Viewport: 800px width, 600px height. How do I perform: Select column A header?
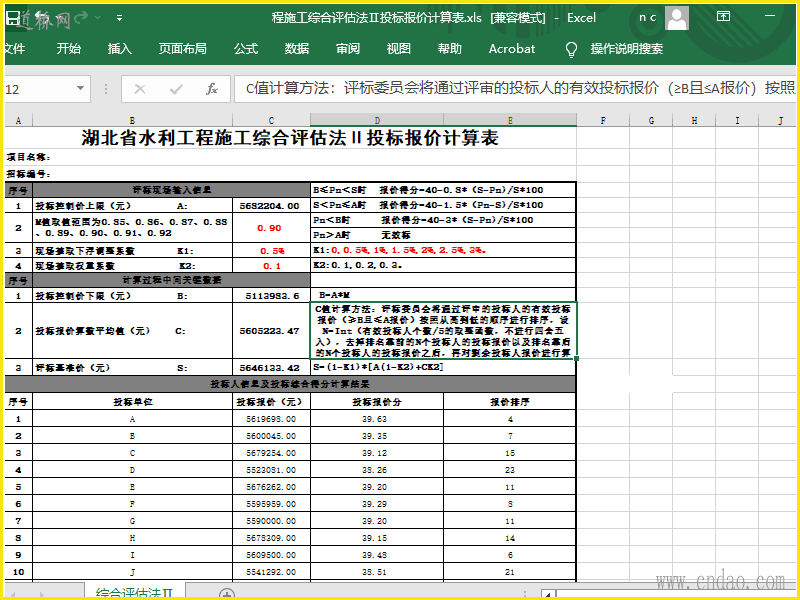[x=19, y=120]
